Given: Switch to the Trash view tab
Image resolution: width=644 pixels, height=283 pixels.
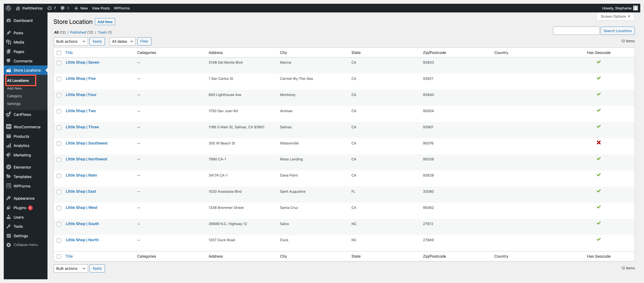Looking at the screenshot, I should 102,32.
